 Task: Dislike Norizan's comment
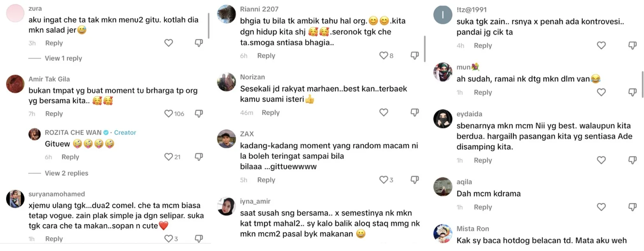(415, 112)
